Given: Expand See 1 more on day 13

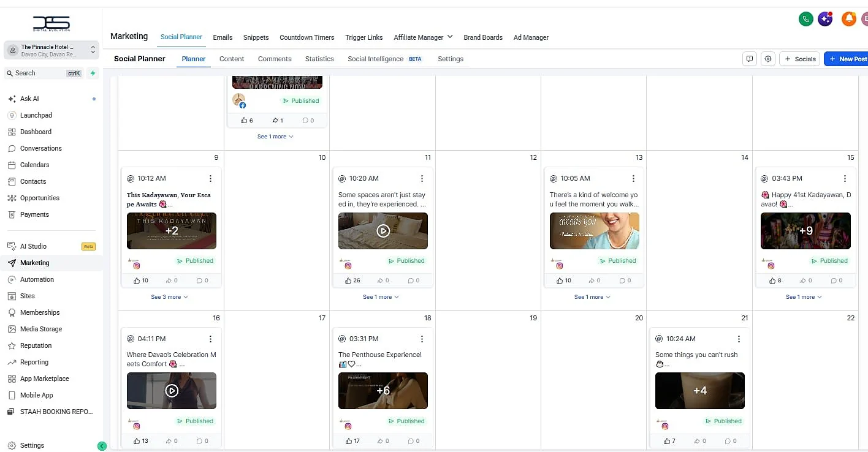Looking at the screenshot, I should tap(592, 297).
